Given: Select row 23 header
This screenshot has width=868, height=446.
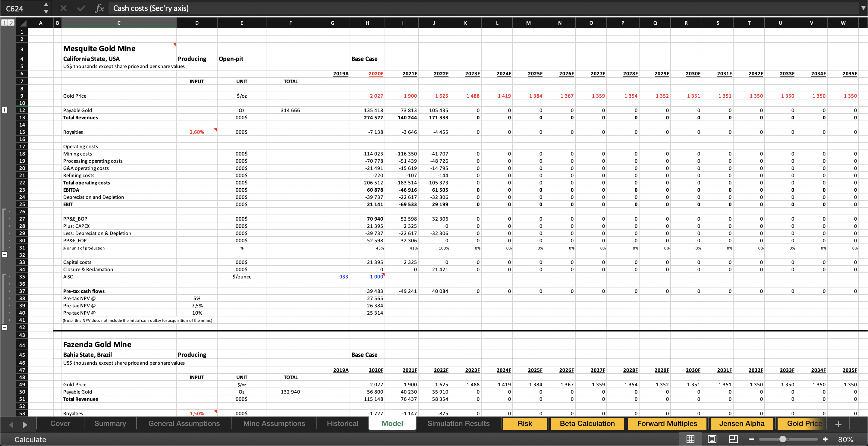Looking at the screenshot, I should click(22, 190).
